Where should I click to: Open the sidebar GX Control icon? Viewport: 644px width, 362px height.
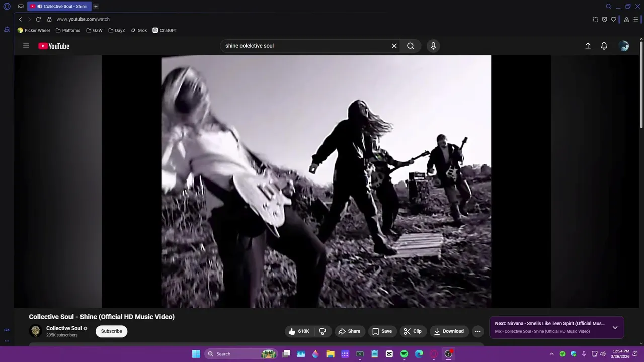tap(7, 29)
